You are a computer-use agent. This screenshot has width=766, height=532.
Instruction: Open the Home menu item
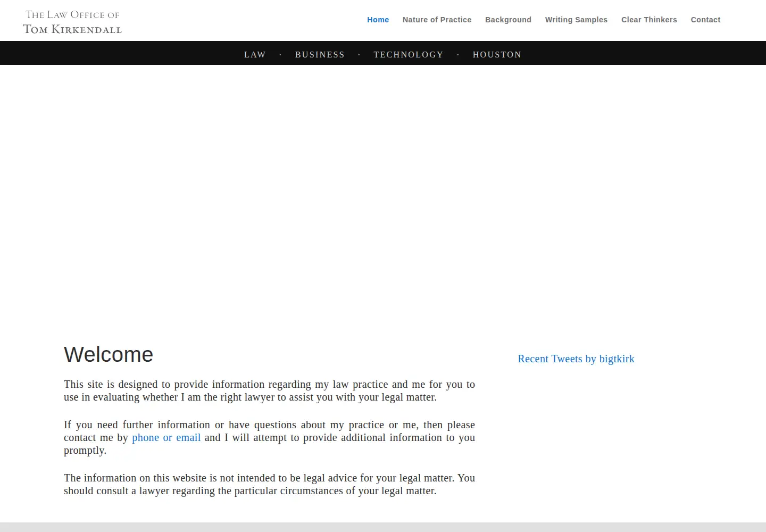378,20
